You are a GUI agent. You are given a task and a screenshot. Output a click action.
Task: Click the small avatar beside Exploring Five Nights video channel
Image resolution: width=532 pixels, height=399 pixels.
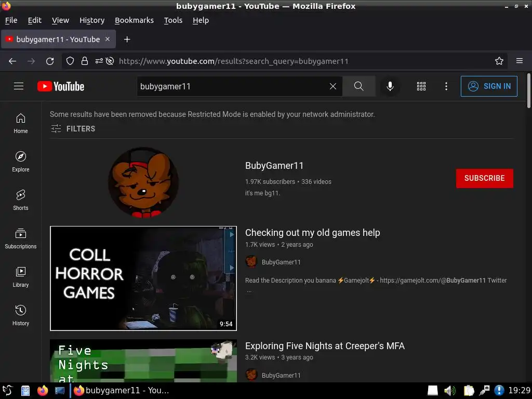click(x=251, y=375)
